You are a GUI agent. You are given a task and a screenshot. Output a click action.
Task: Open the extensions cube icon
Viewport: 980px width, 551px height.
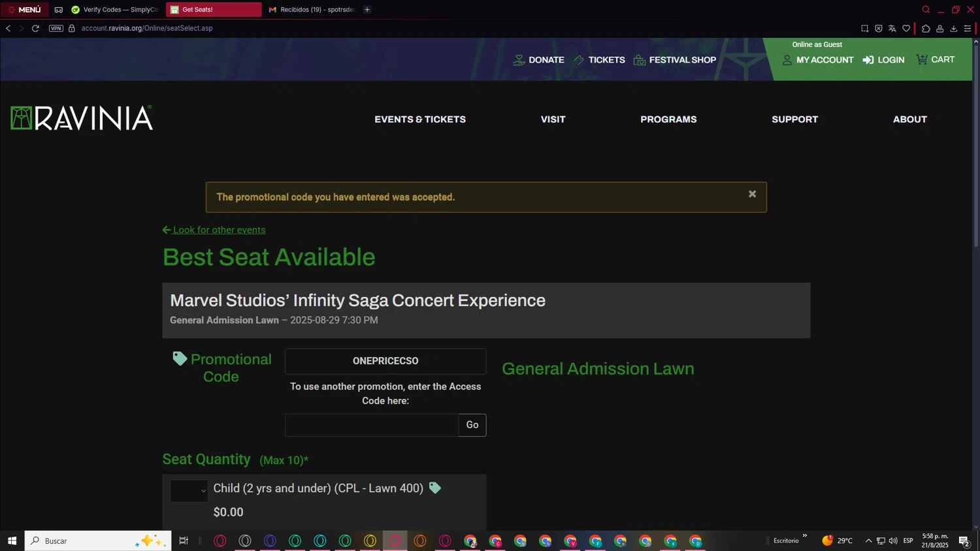pyautogui.click(x=926, y=28)
